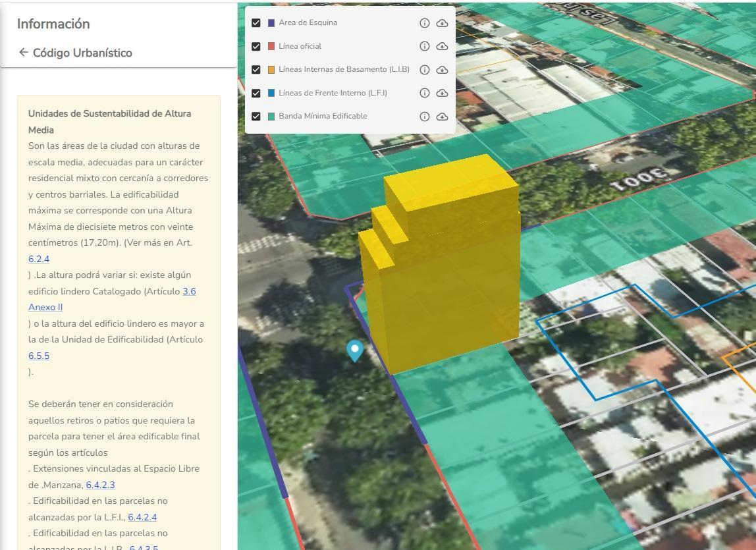The width and height of the screenshot is (756, 550).
Task: Click Banda Mínima Edificable green swatch
Action: tap(271, 117)
